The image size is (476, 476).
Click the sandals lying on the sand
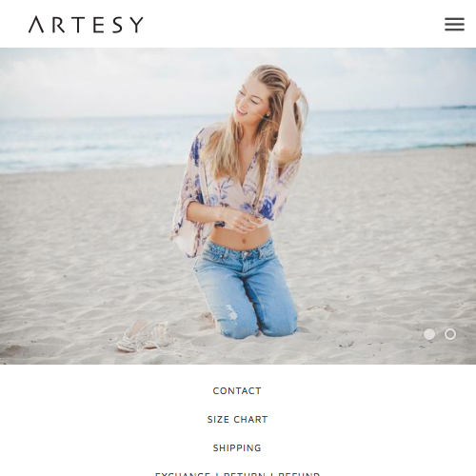pyautogui.click(x=145, y=336)
